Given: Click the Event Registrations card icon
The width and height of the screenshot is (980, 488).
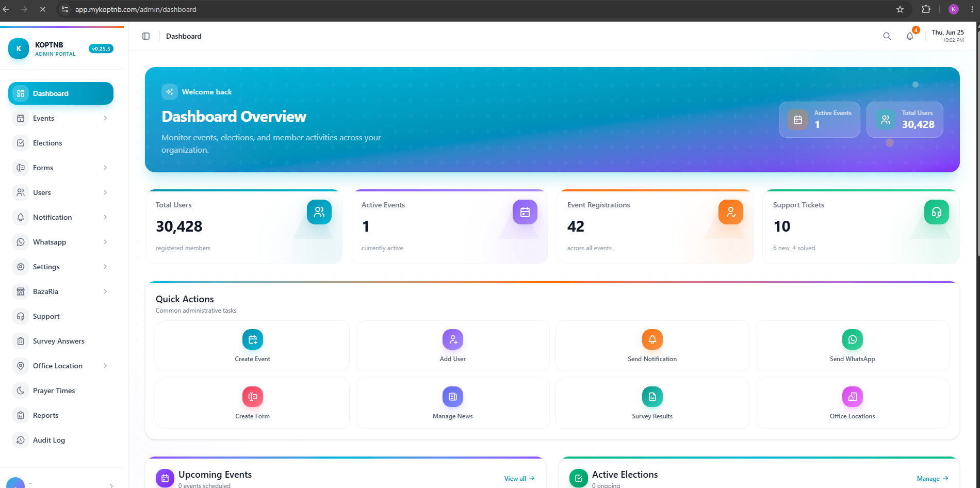Looking at the screenshot, I should click(x=731, y=212).
